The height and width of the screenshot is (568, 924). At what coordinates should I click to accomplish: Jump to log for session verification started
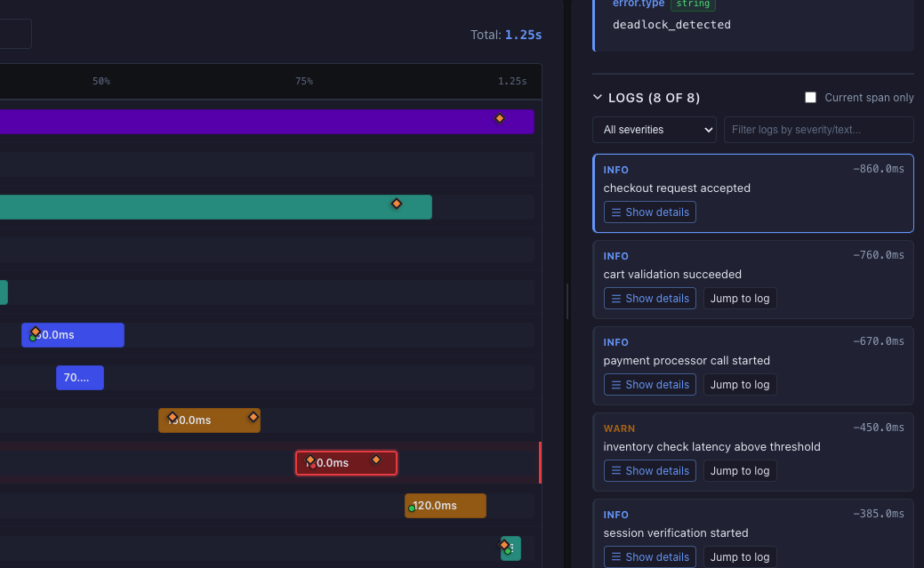coord(740,556)
